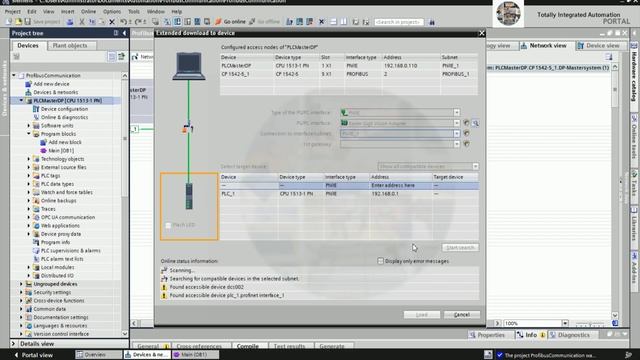Open the zoom level 100% dropdown
The height and width of the screenshot is (360, 640).
pos(565,323)
